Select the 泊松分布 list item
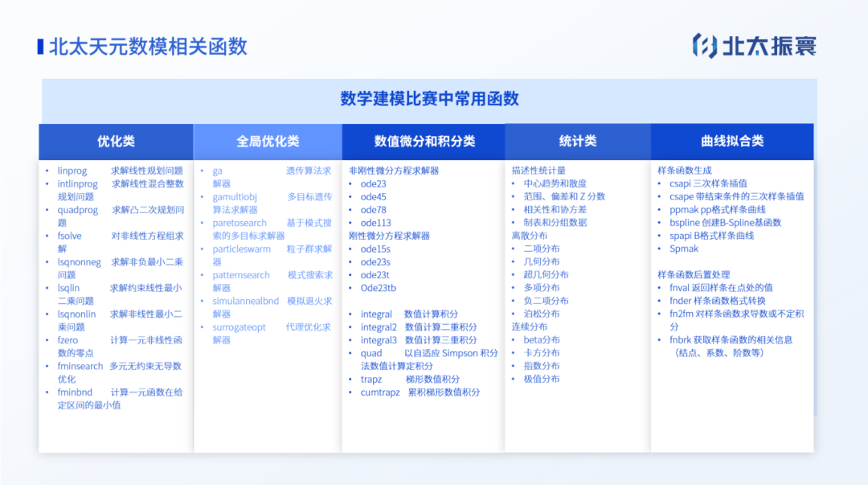 point(541,314)
